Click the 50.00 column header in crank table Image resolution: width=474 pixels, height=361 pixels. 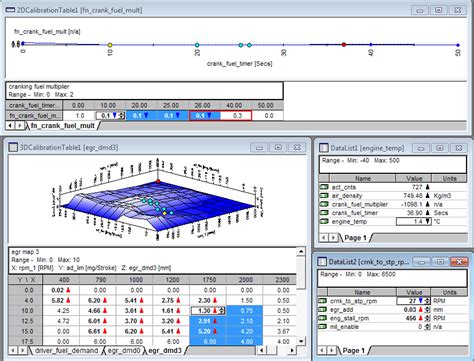(x=267, y=105)
